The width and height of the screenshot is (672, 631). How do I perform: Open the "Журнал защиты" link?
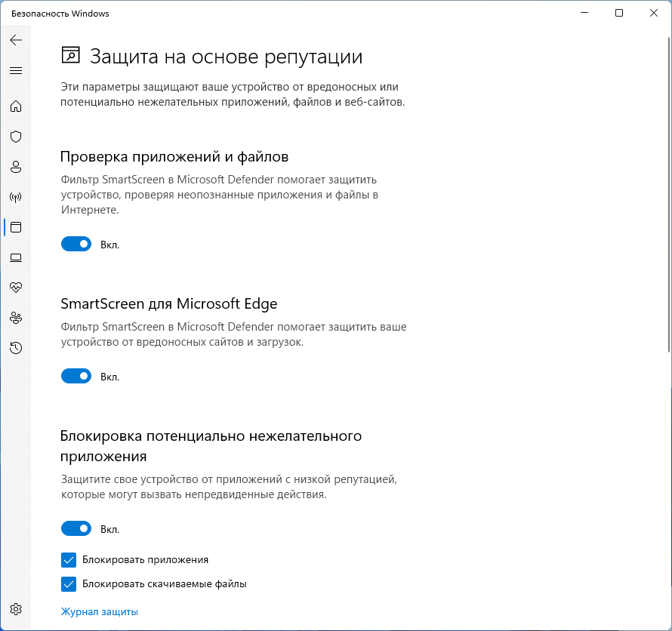(100, 612)
